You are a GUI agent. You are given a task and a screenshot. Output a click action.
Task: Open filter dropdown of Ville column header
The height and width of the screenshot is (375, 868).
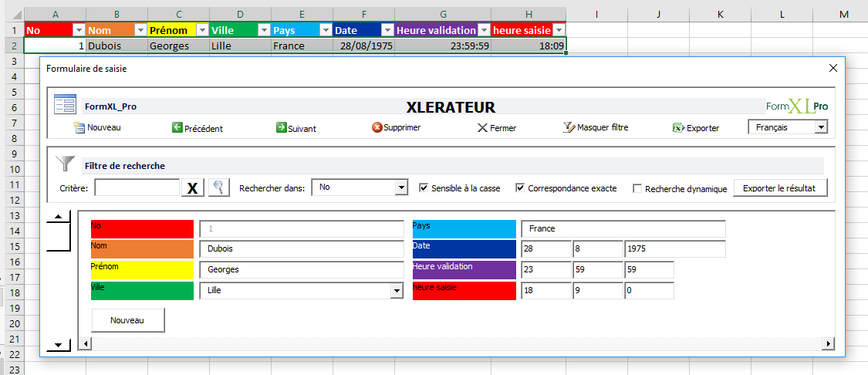264,30
